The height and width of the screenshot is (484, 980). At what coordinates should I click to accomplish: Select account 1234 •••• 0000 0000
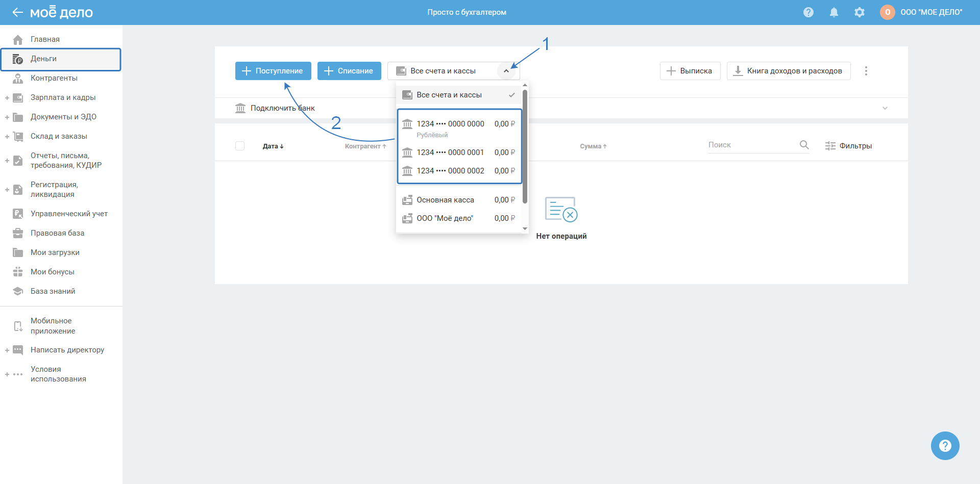coord(459,128)
